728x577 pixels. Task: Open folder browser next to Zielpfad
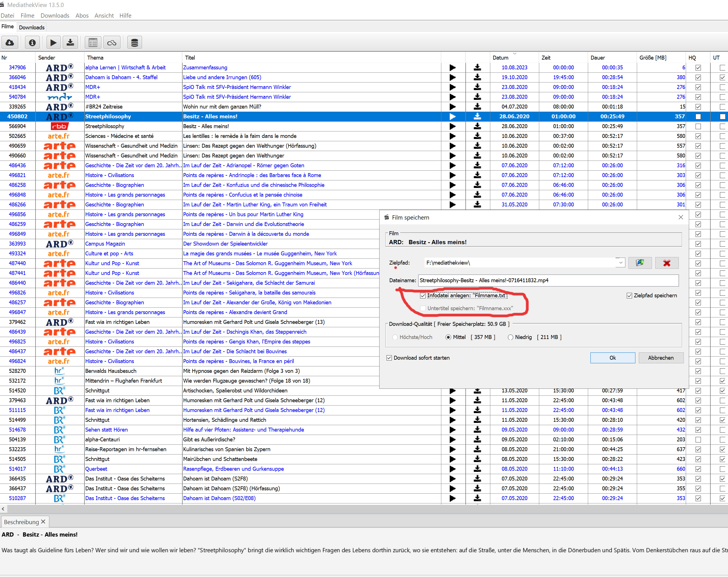(x=640, y=263)
